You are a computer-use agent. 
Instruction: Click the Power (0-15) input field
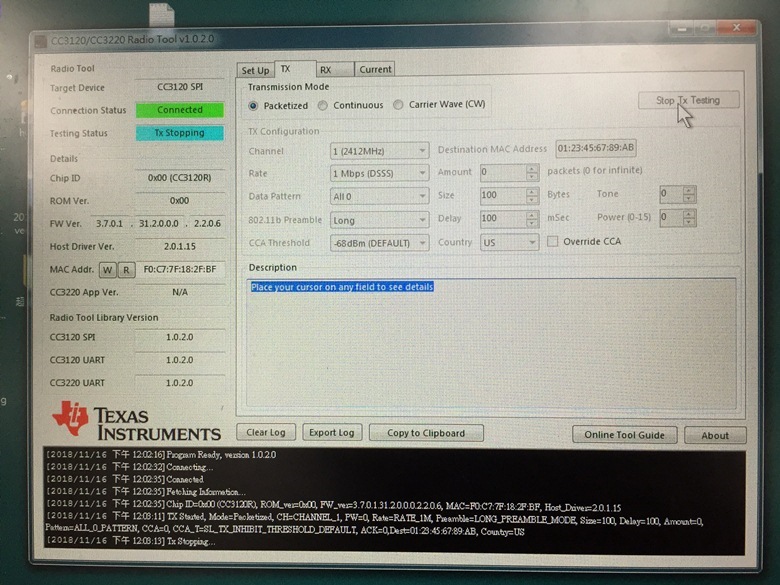pyautogui.click(x=672, y=217)
